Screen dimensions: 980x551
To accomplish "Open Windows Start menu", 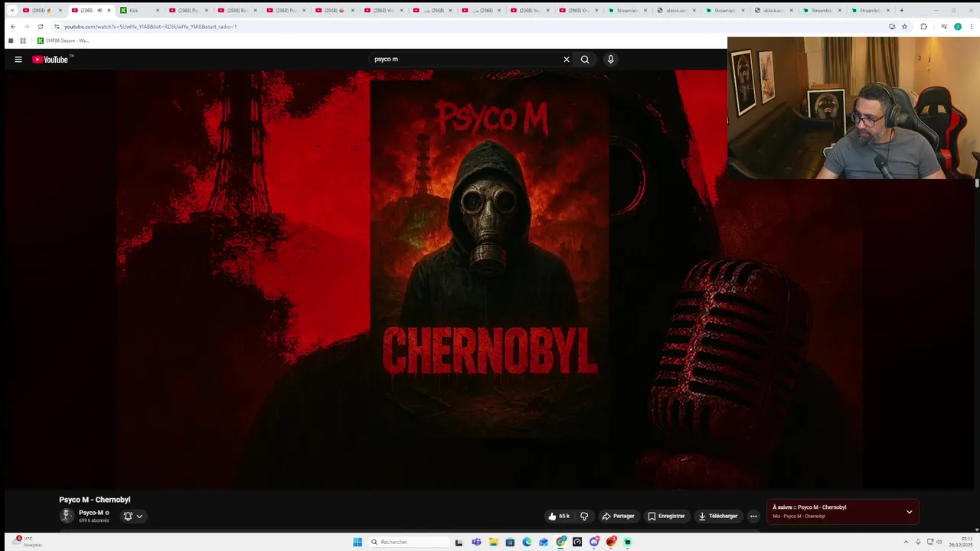I will coord(358,542).
